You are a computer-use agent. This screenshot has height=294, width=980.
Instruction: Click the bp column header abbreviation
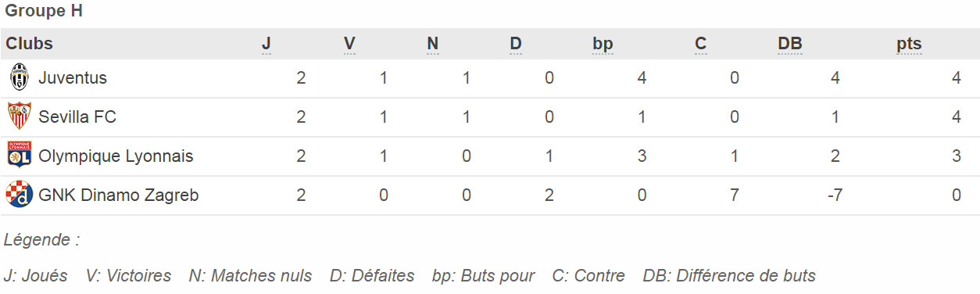pos(603,44)
